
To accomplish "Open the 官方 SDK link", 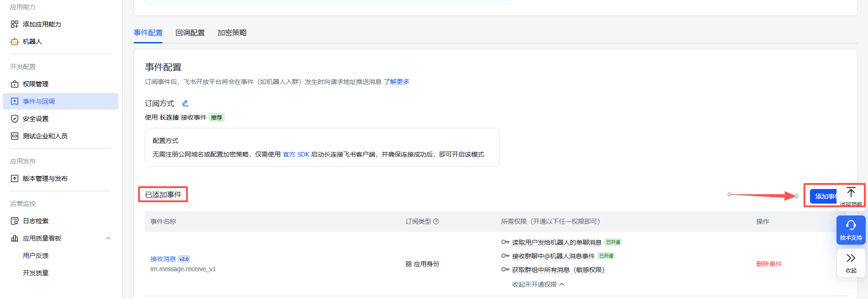I will [296, 154].
